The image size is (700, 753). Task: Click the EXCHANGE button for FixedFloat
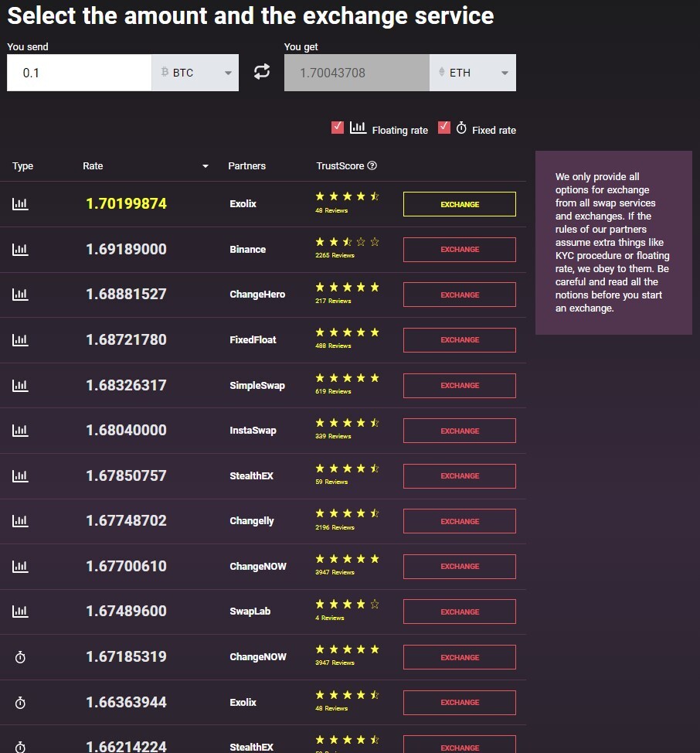[460, 340]
